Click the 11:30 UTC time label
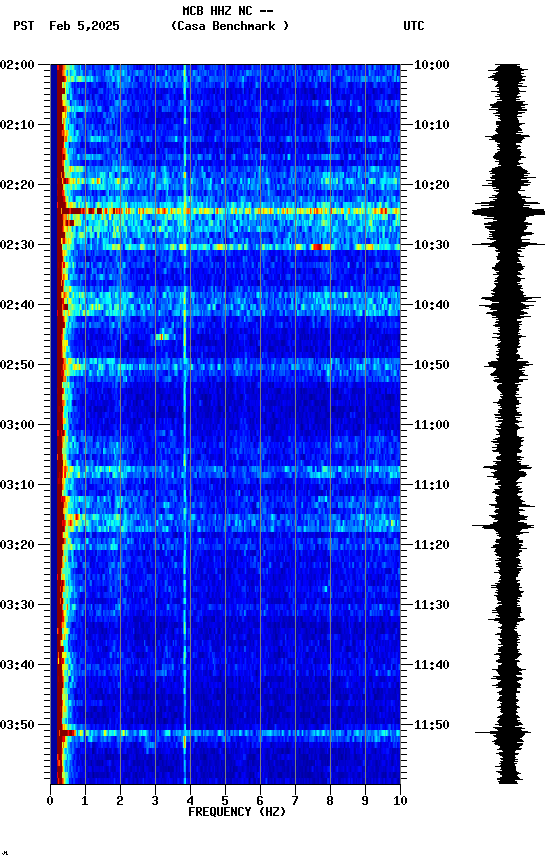This screenshot has width=552, height=864. 432,605
